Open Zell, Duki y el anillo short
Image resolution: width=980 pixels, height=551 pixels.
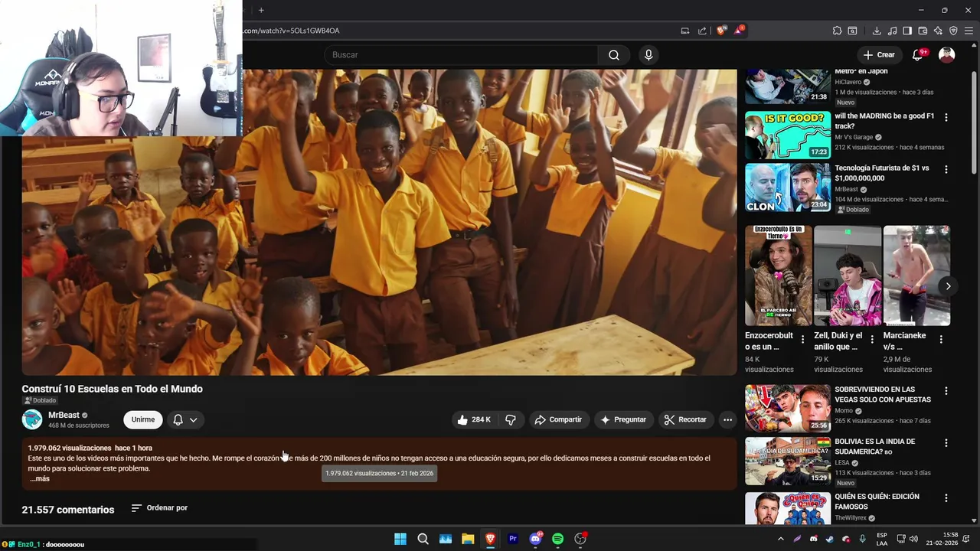[848, 275]
